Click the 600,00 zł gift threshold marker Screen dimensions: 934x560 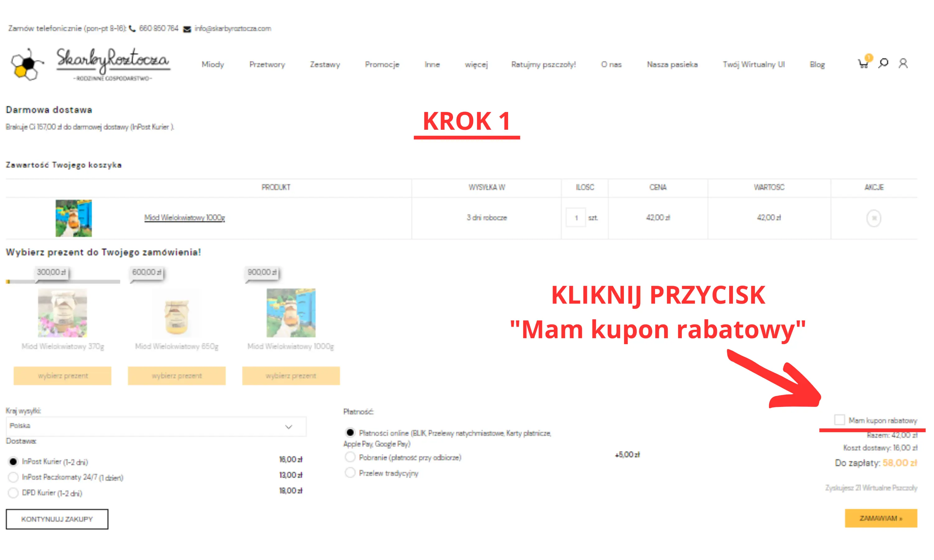147,273
